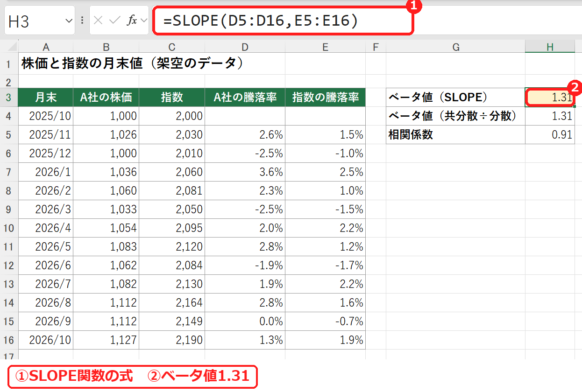
Task: Expand the dropdown arrow next to fx
Action: (x=143, y=21)
